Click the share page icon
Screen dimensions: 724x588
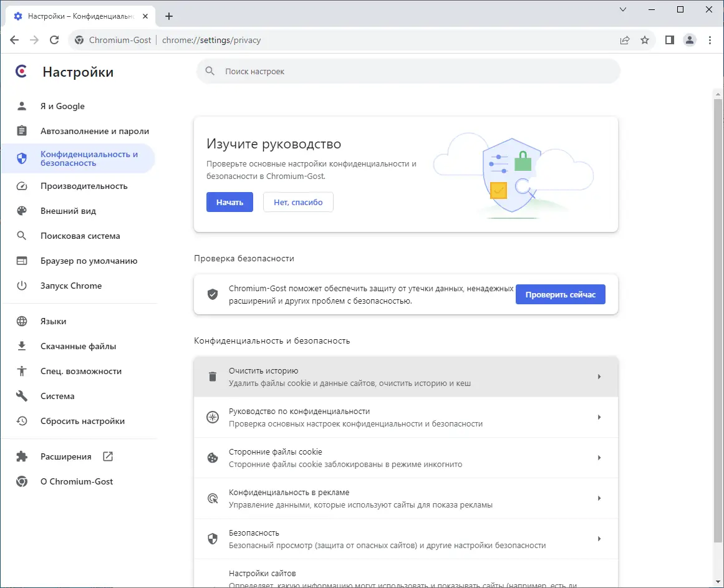(625, 40)
